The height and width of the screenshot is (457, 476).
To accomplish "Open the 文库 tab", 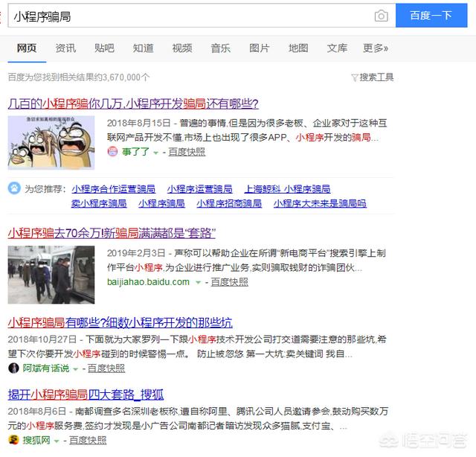I will (x=337, y=48).
